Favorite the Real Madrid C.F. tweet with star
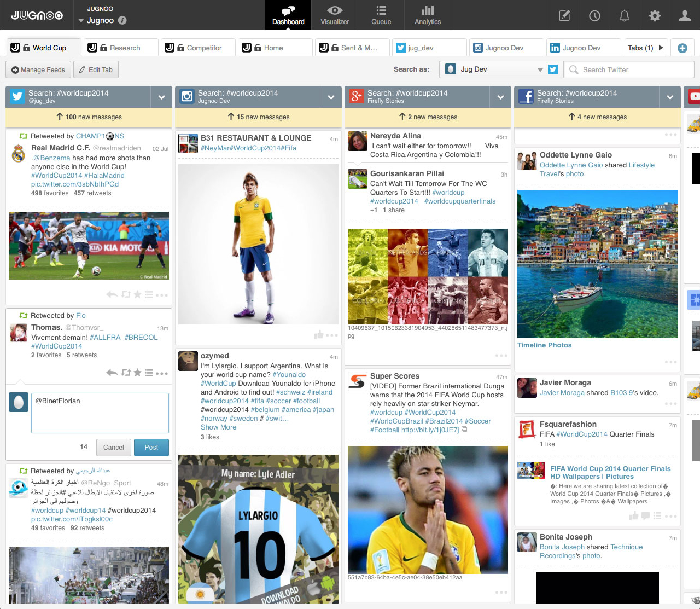The height and width of the screenshot is (609, 700). [x=137, y=294]
